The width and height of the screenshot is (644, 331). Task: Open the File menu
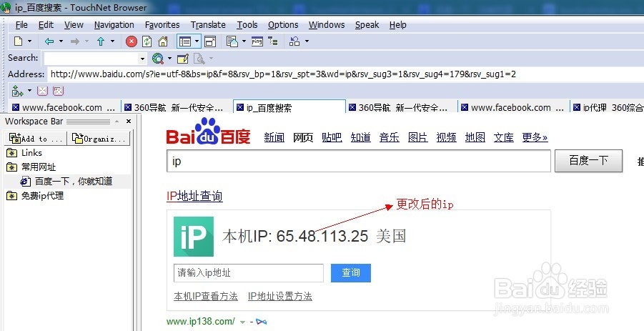coord(21,24)
